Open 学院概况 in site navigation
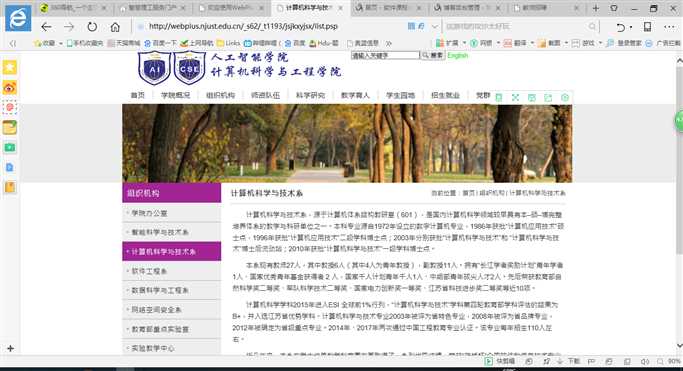Screen dimensions: 683x371 [176, 95]
